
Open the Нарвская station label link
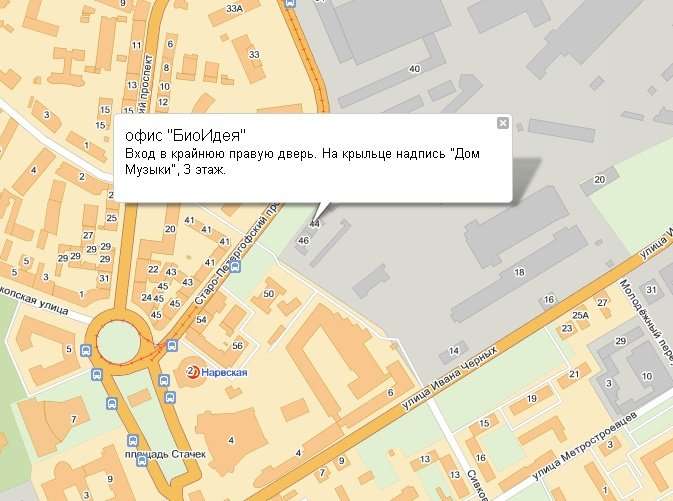click(224, 372)
